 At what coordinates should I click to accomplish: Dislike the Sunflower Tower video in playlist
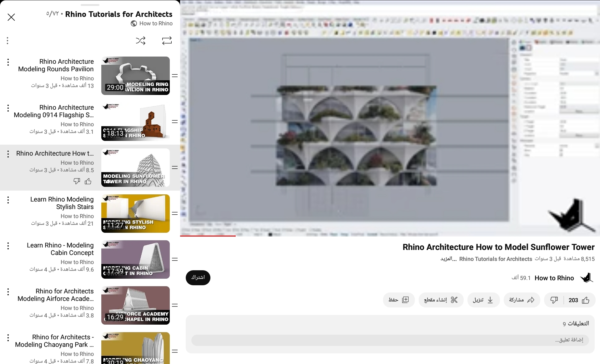(x=77, y=181)
